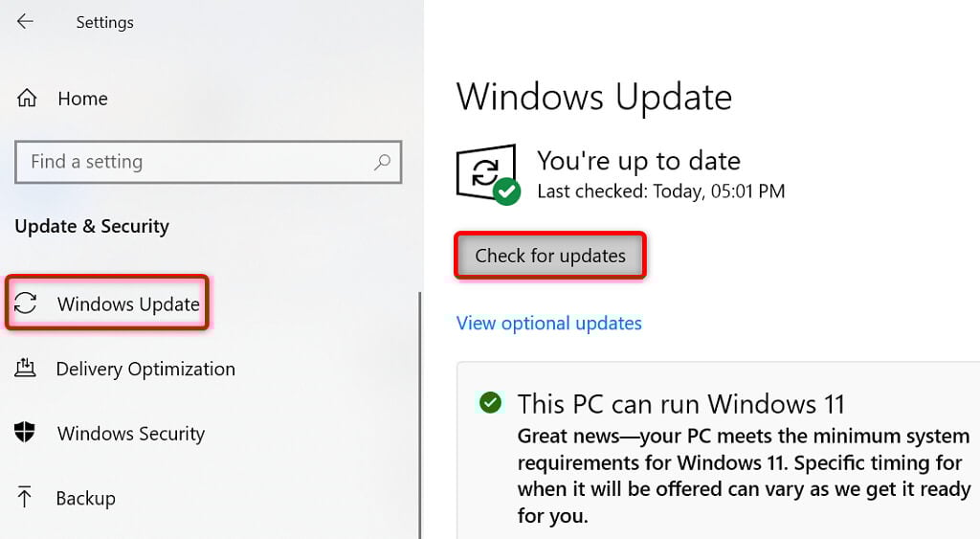Open the View optional updates link

pos(548,323)
